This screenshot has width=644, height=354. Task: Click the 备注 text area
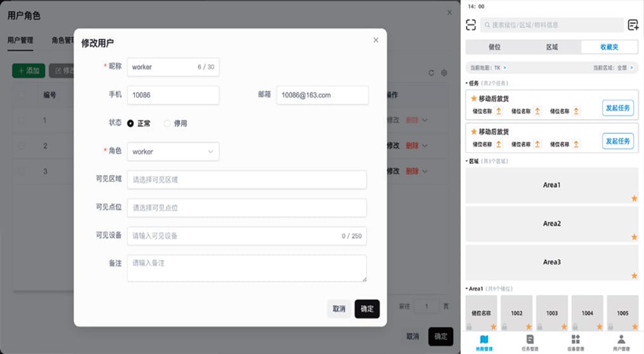(246, 268)
